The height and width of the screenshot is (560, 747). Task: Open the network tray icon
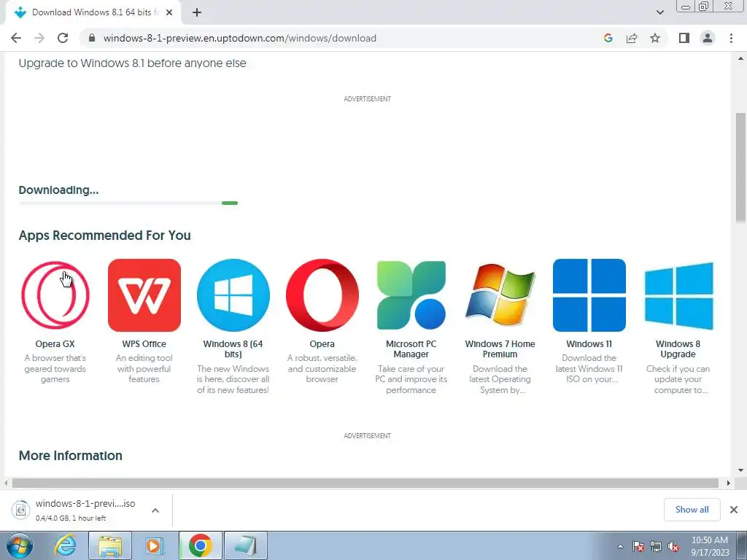tap(656, 546)
